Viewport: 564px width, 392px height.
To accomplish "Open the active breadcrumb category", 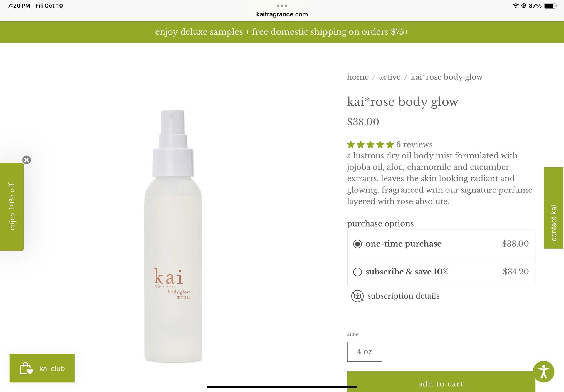I will (x=390, y=77).
